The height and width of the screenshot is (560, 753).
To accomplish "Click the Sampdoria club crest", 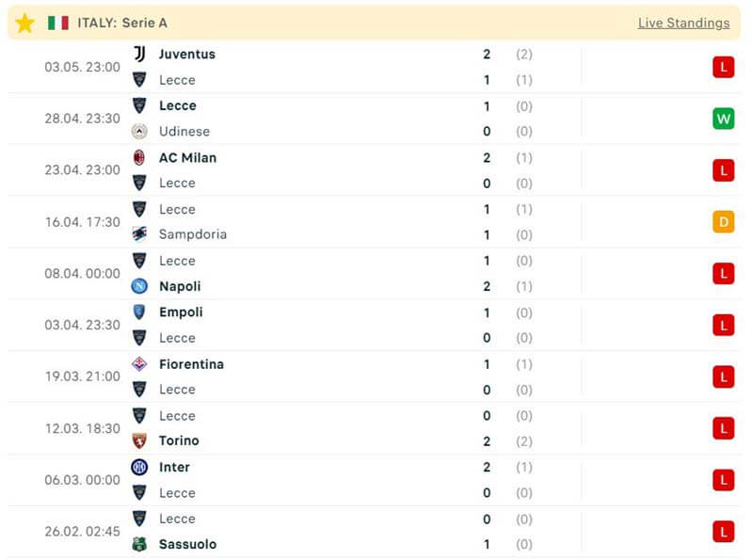I will point(139,234).
